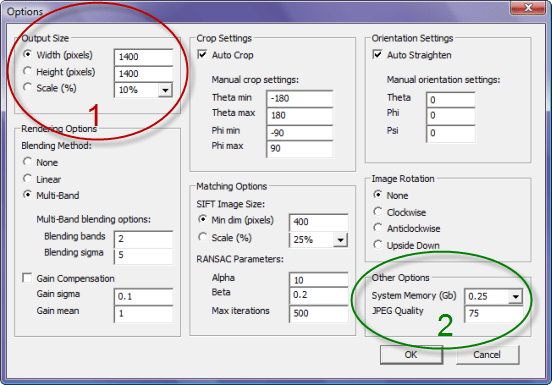552x385 pixels.
Task: Click the Max iterations input field
Action: 319,313
